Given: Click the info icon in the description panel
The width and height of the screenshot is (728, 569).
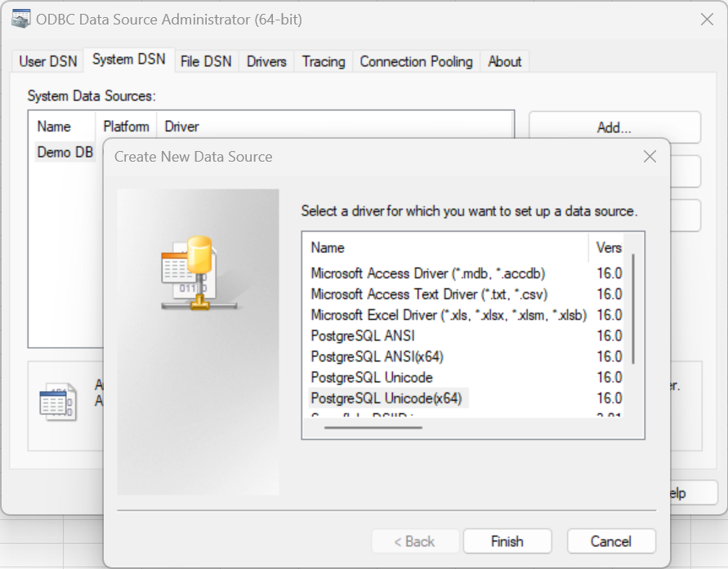Looking at the screenshot, I should pyautogui.click(x=58, y=401).
